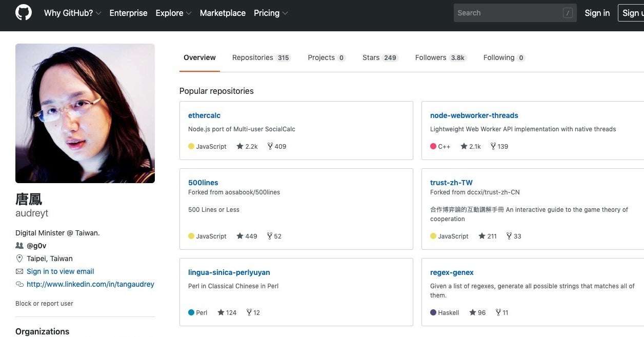Click the fork icon on 500lines
Screen dimensions: 644x337
click(x=270, y=236)
